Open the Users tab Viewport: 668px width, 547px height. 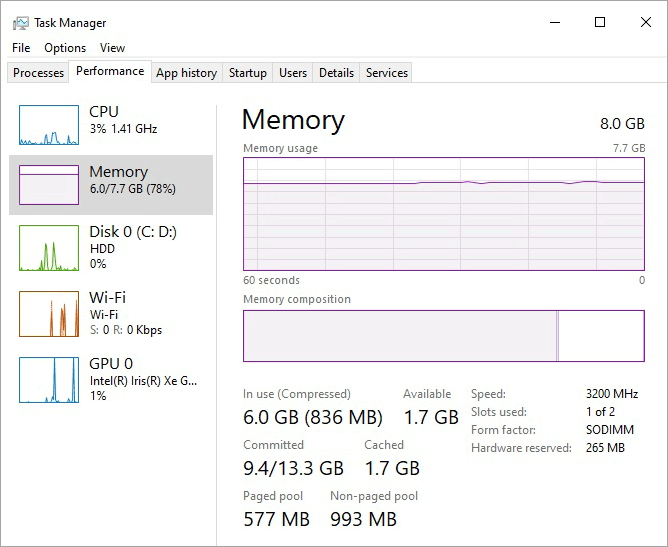point(293,73)
